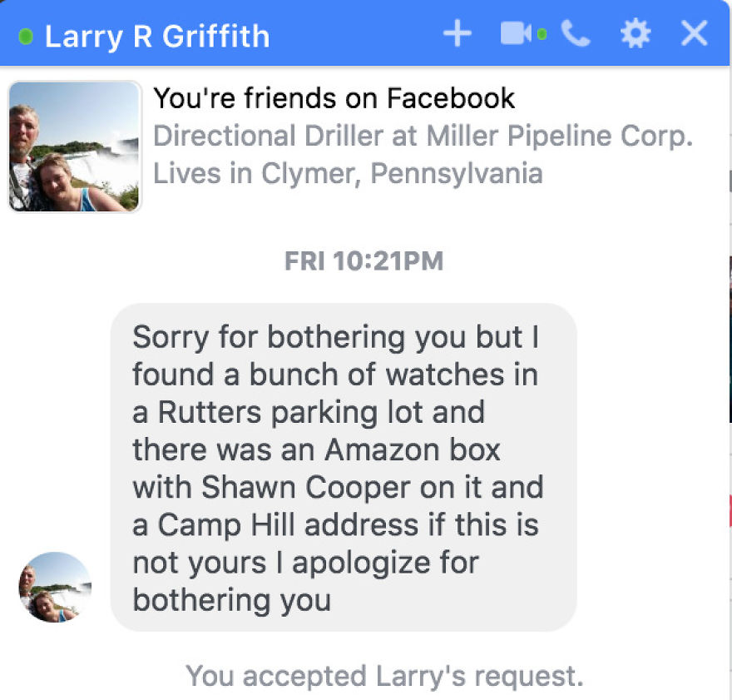Click the 'You're friends on Facebook' text

tap(334, 98)
